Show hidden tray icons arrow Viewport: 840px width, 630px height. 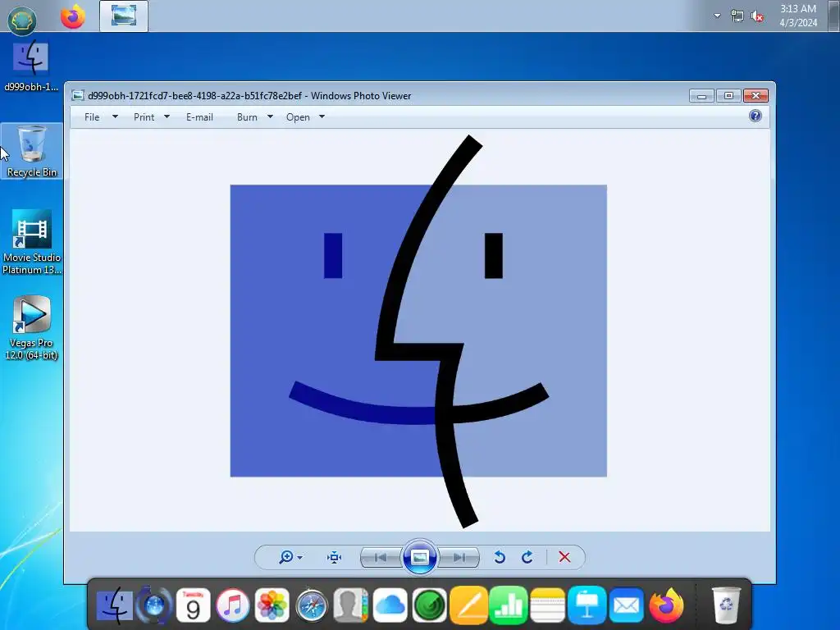717,16
